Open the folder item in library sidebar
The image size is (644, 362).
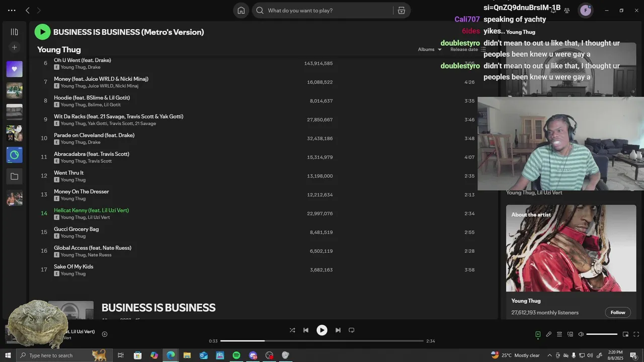click(x=14, y=176)
